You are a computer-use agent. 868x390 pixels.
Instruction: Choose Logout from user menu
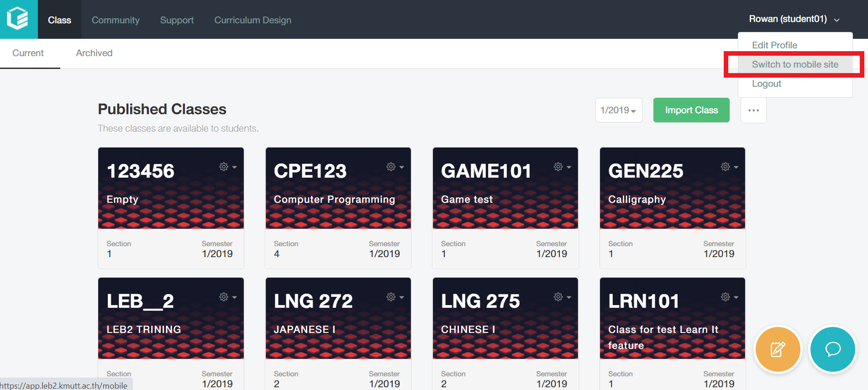(x=767, y=84)
